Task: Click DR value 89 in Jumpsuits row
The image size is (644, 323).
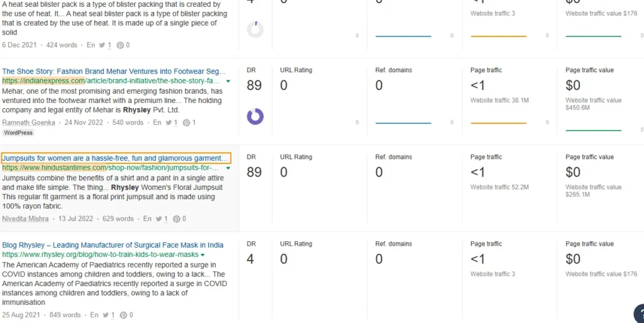Action: [254, 172]
